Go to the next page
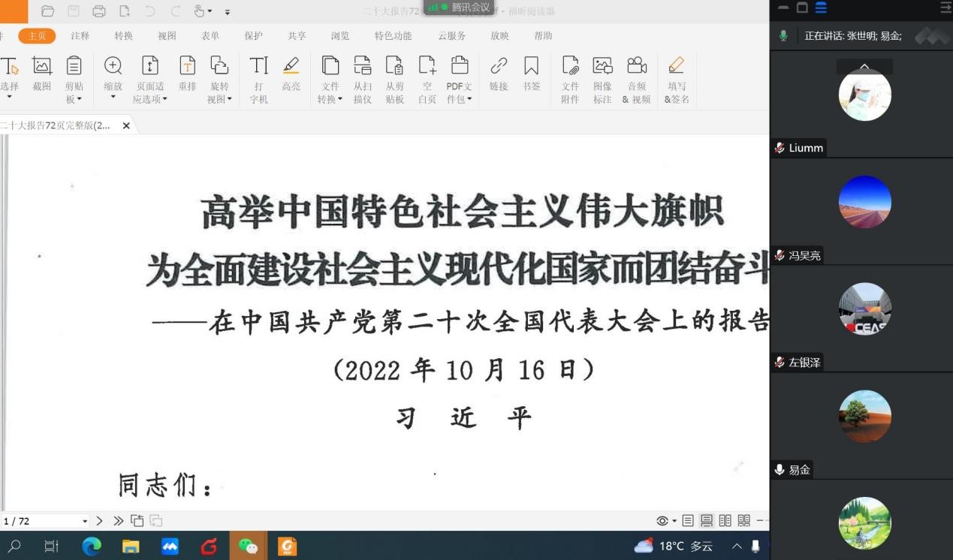The width and height of the screenshot is (953, 560). pyautogui.click(x=100, y=521)
